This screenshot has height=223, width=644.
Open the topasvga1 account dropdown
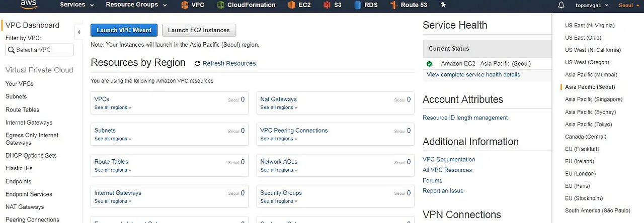pos(592,5)
